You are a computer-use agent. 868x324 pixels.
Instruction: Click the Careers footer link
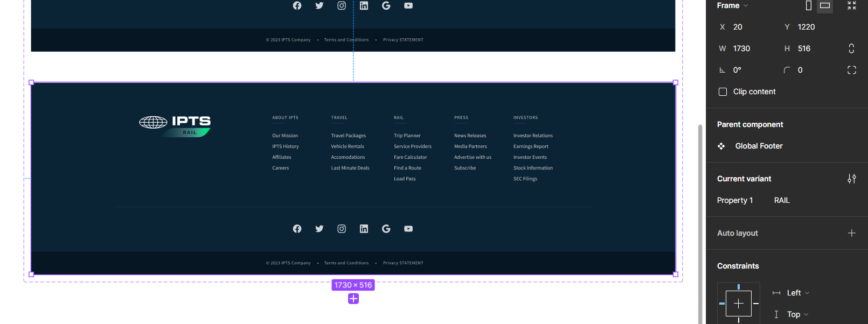tap(281, 168)
